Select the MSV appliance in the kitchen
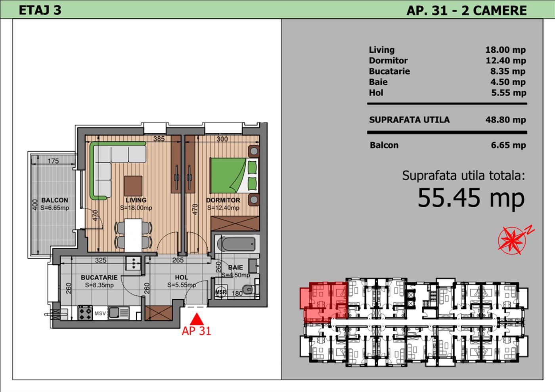Viewport: 555px width, 392px height. tap(100, 314)
